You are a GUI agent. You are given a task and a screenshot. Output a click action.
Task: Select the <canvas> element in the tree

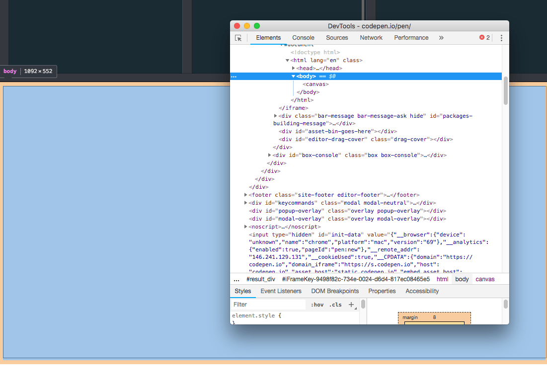pos(314,84)
